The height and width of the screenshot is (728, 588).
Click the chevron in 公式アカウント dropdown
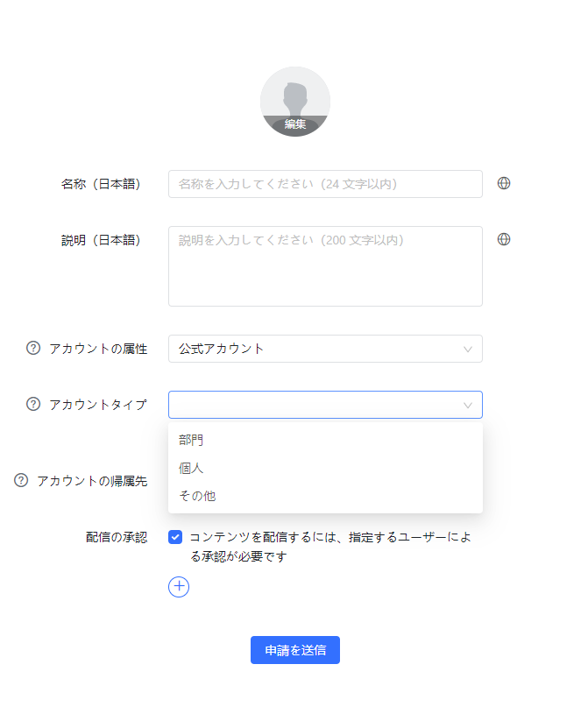coord(468,349)
